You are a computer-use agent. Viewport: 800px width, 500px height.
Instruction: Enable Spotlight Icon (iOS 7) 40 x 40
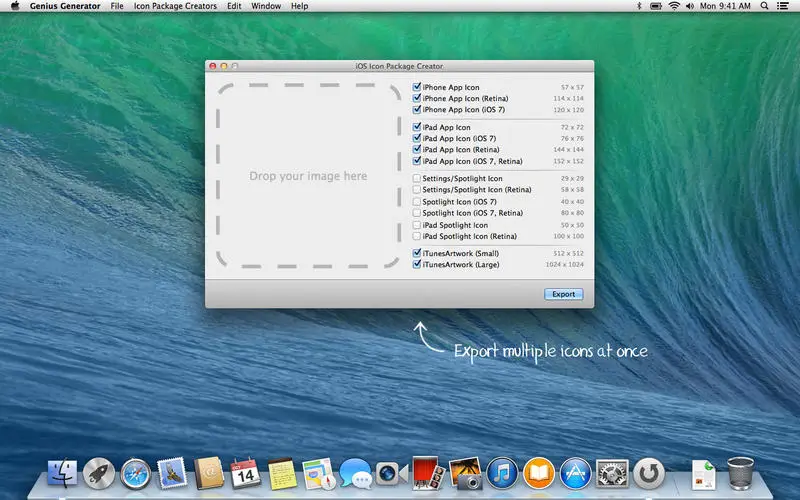[417, 202]
